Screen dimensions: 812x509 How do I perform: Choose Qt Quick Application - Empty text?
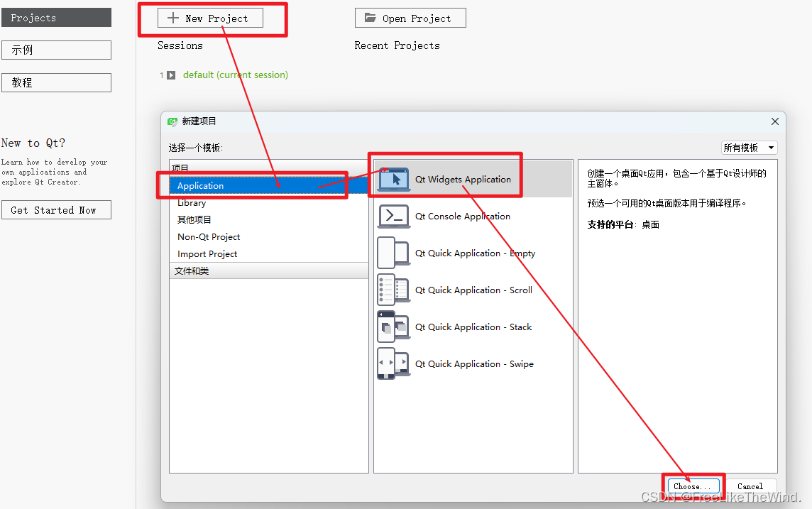pyautogui.click(x=475, y=253)
